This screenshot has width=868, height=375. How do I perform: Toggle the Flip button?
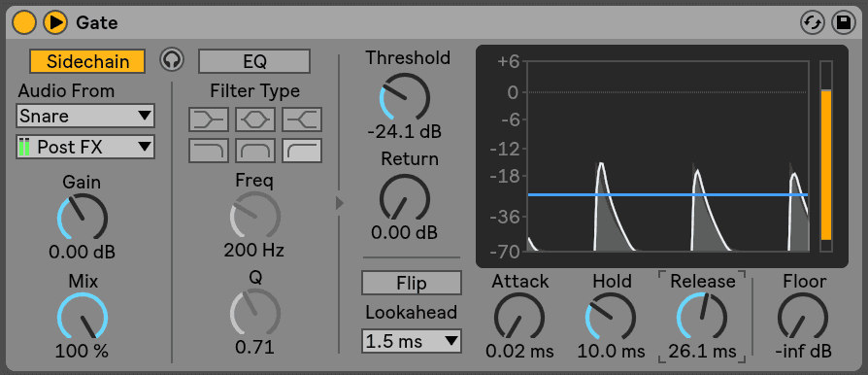click(412, 283)
